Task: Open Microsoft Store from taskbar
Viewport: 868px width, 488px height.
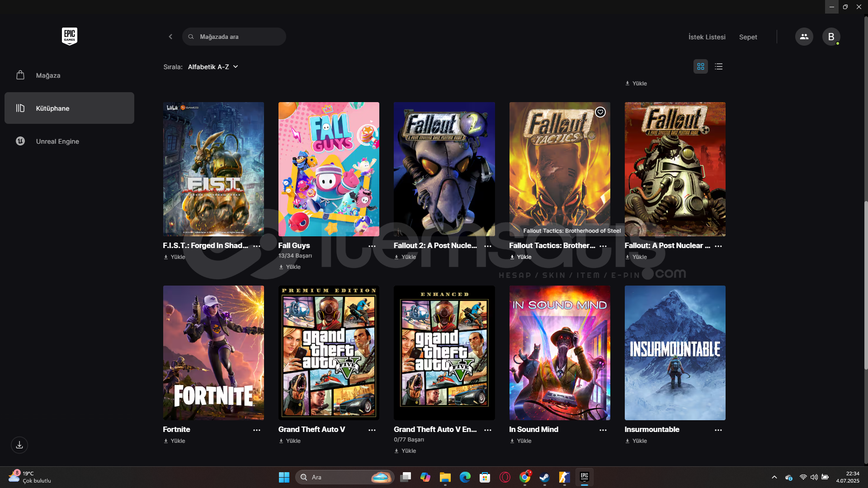Action: click(x=485, y=477)
